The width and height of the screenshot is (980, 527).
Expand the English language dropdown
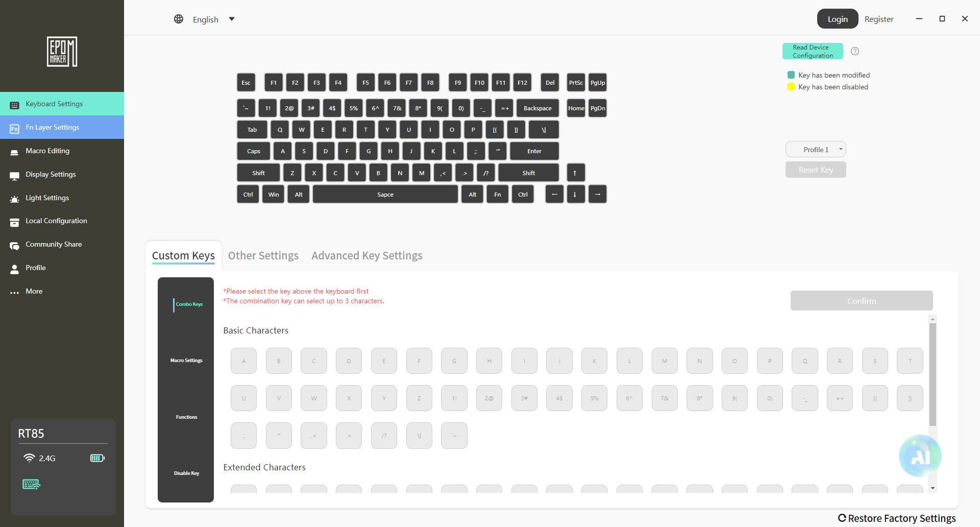coord(232,19)
